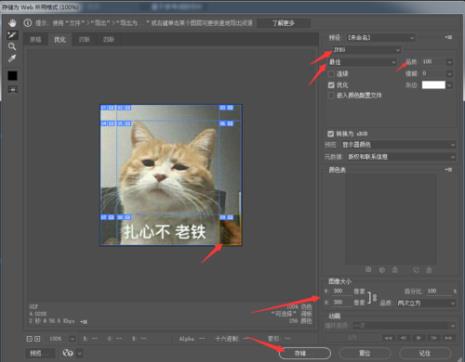Go to first animation frame
The width and height of the screenshot is (465, 362).
(389, 338)
